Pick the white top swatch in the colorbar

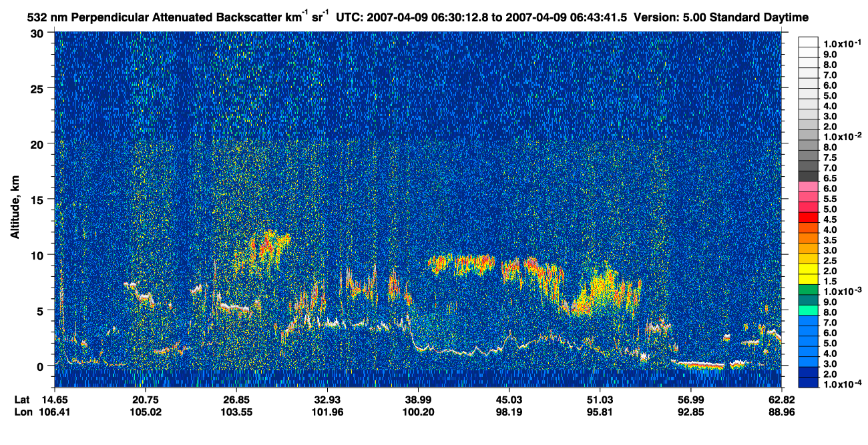(x=808, y=41)
